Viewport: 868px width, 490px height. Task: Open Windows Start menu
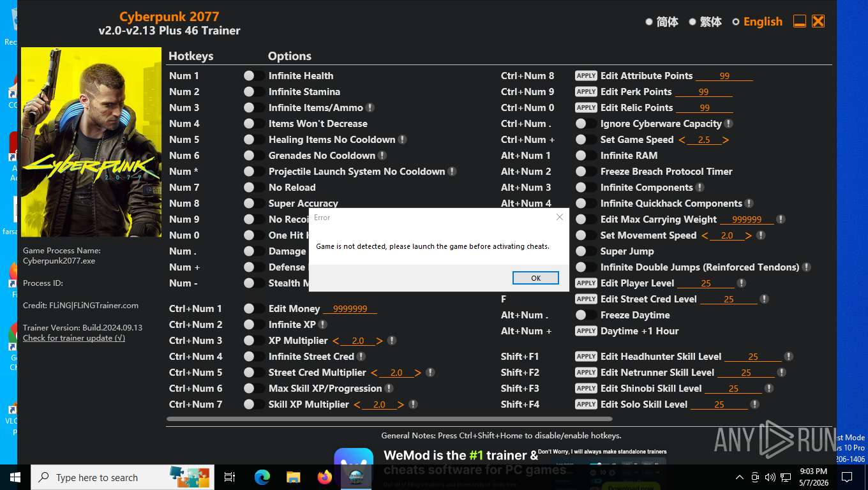[x=15, y=477]
